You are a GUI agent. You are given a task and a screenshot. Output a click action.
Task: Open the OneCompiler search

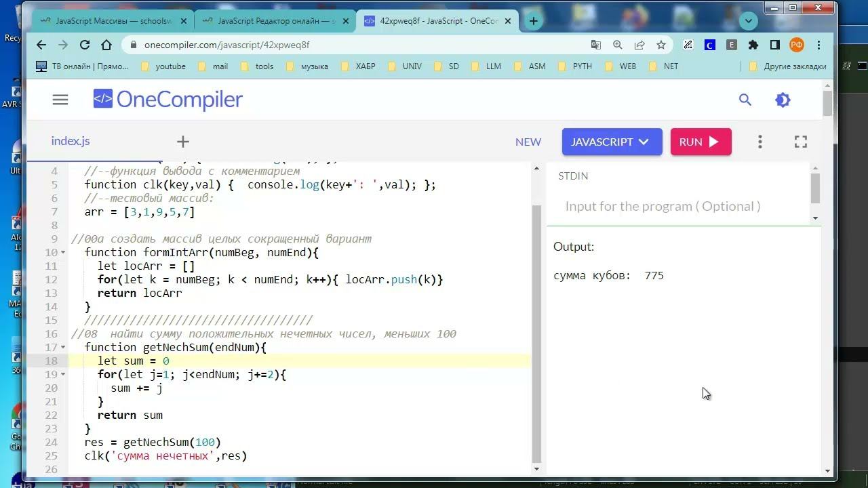coord(745,100)
